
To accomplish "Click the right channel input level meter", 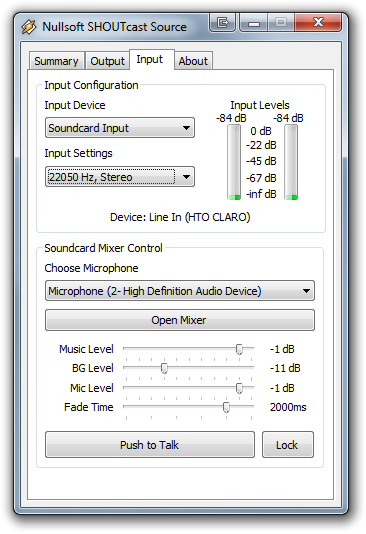I will [x=291, y=162].
